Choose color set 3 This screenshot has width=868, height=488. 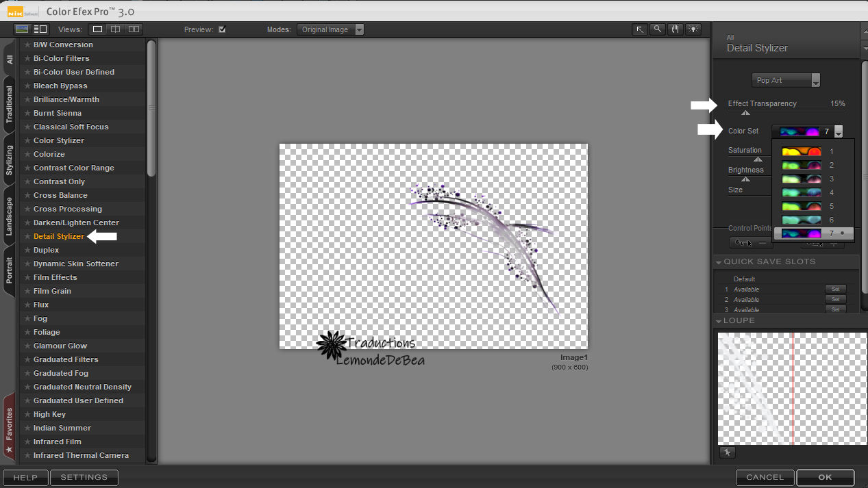click(x=814, y=179)
